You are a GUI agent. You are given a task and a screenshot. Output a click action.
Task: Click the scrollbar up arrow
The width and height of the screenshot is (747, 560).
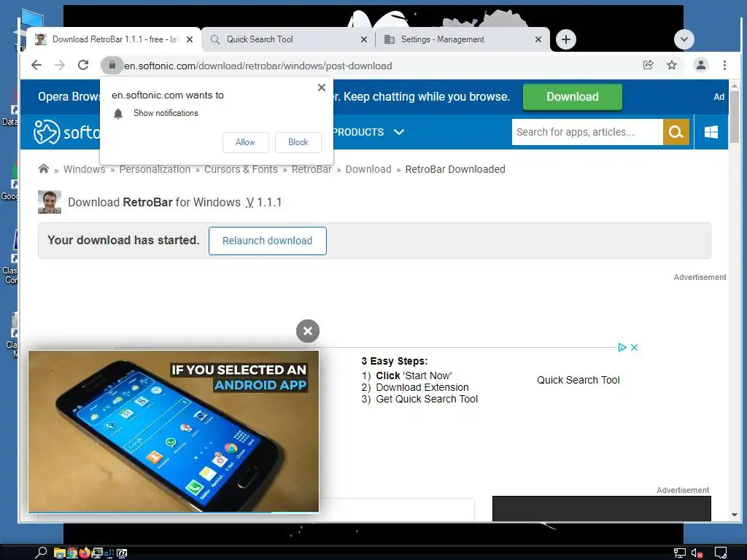(734, 86)
